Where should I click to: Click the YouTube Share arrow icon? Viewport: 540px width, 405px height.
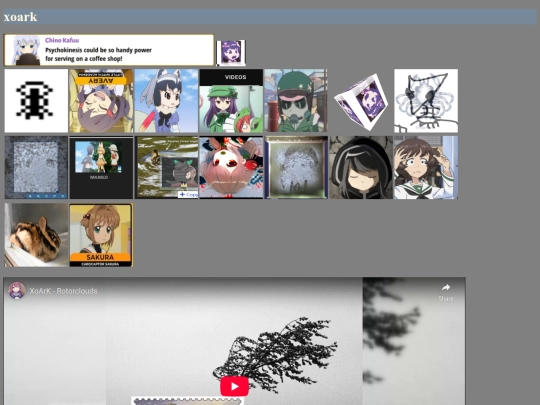point(446,288)
